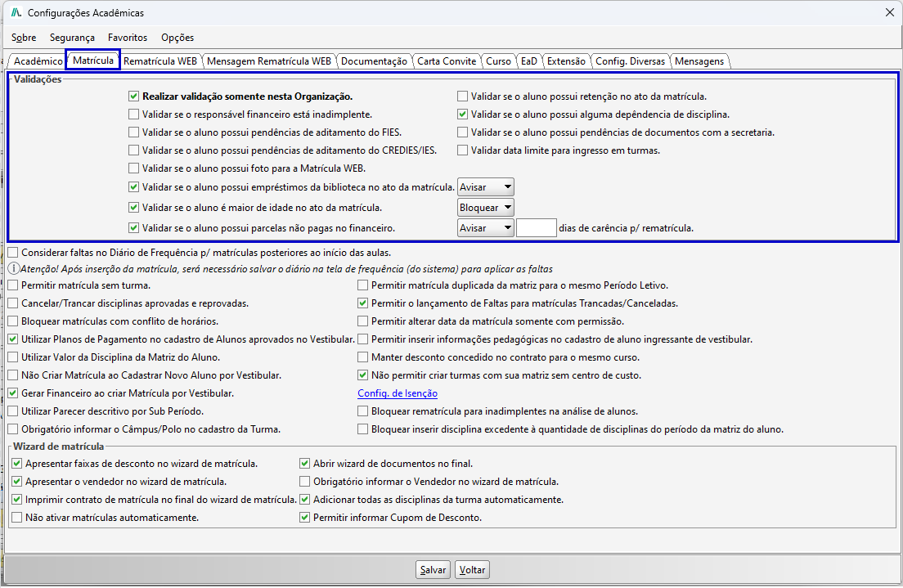Image resolution: width=903 pixels, height=588 pixels.
Task: Uncheck Realizar validação somente nesta Organização
Action: (x=133, y=97)
